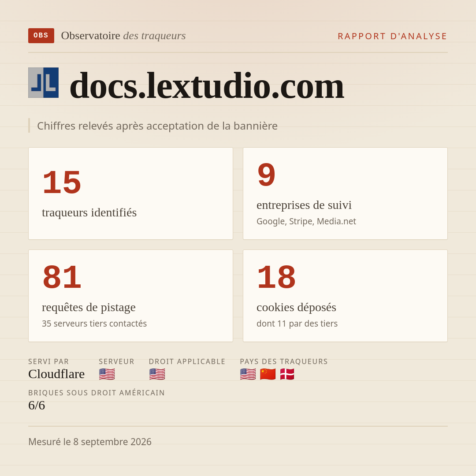
Task: Click the US flag under Serveur
Action: 107,374
